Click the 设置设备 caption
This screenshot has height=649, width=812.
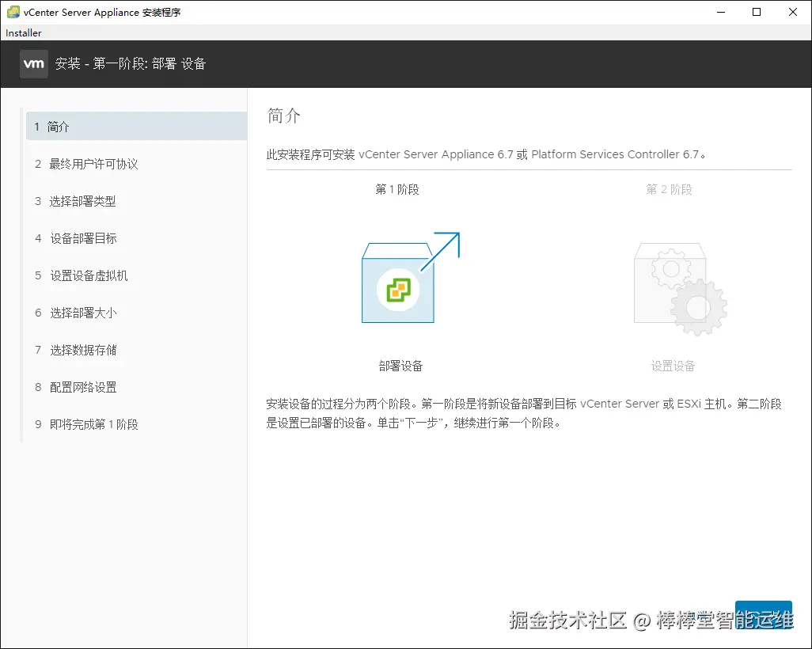click(673, 366)
